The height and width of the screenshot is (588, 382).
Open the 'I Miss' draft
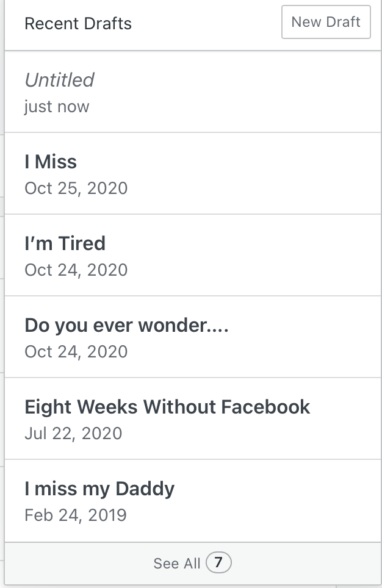[51, 162]
